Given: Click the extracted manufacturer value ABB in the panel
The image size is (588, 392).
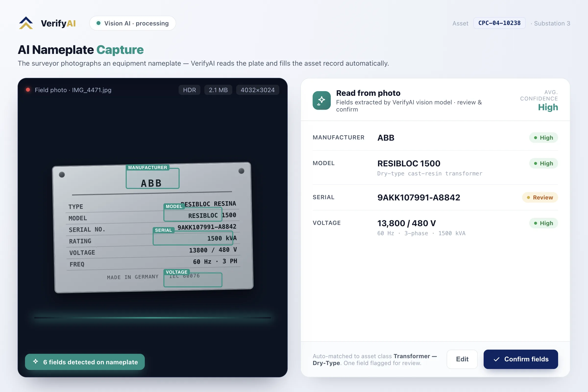Looking at the screenshot, I should tap(386, 138).
